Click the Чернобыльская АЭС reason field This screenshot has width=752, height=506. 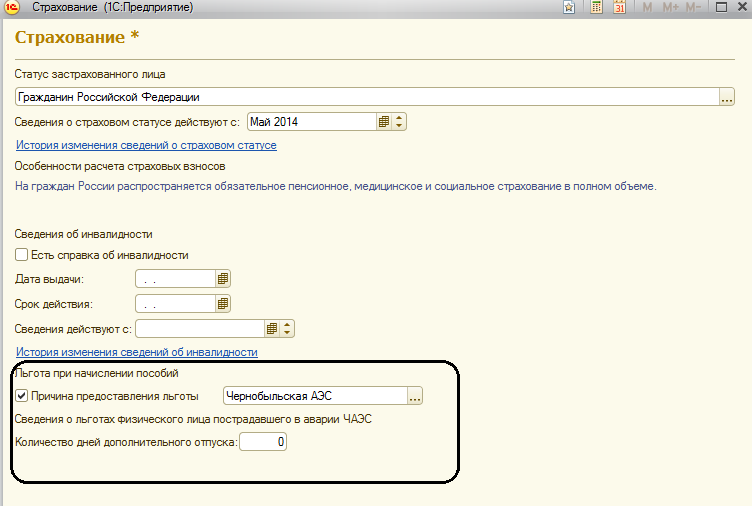(316, 396)
